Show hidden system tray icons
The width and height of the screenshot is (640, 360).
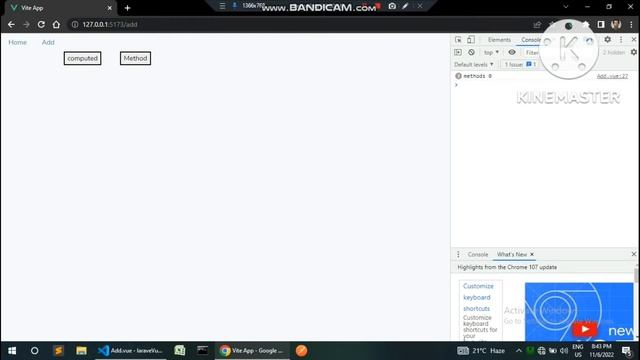coord(518,351)
